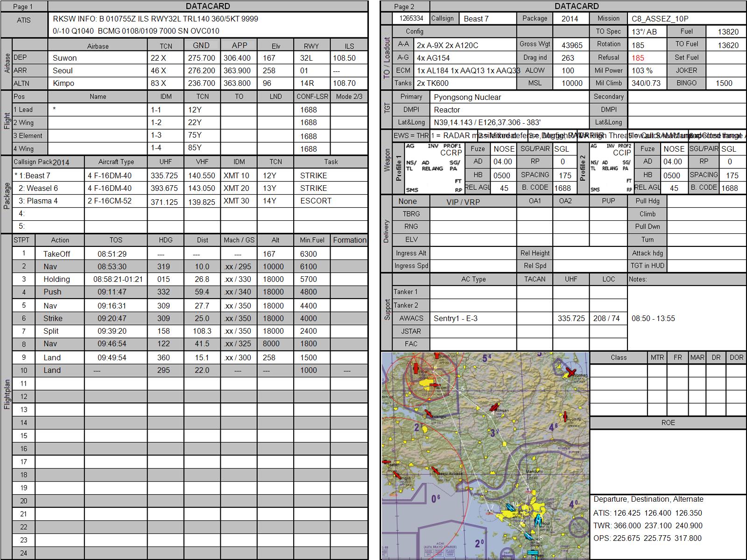Image resolution: width=747 pixels, height=560 pixels.
Task: Open the Profile 1 CCRP weapon display
Action: click(x=434, y=168)
